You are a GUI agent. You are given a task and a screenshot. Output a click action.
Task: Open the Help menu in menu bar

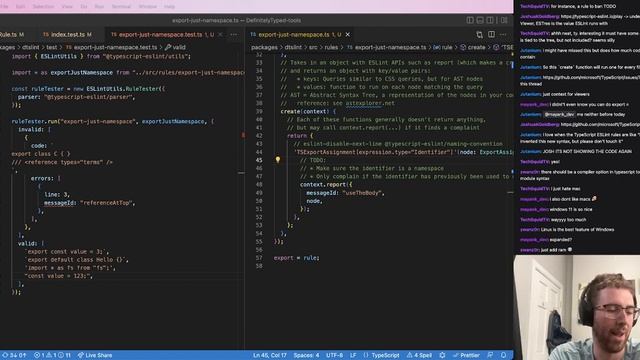[x=169, y=7]
